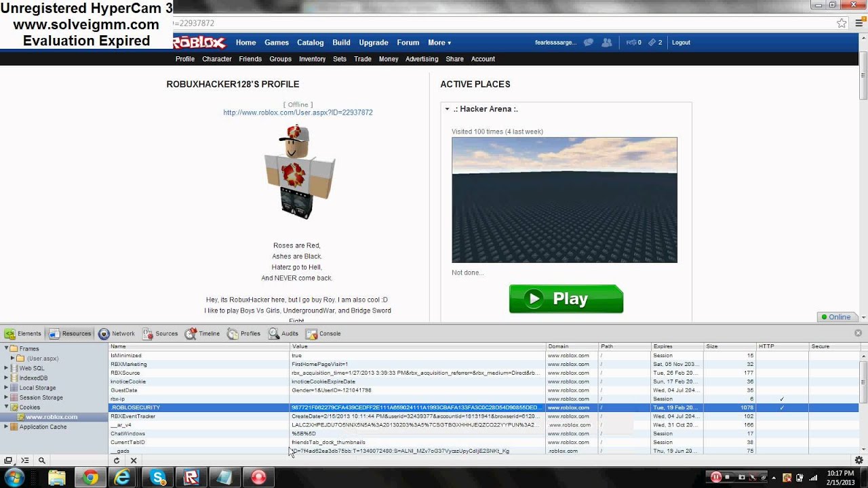This screenshot has height=488, width=868.
Task: Select the .ROBLOSECURITY cookie row
Action: (x=483, y=407)
